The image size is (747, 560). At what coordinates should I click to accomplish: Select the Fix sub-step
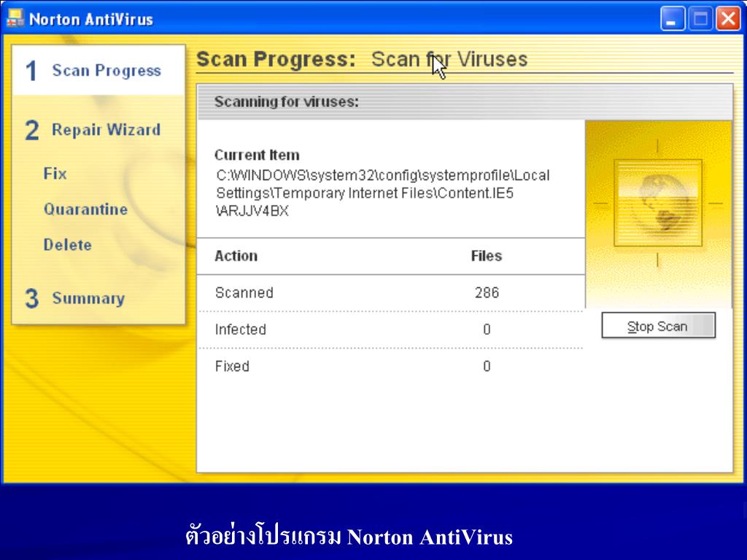tap(55, 174)
